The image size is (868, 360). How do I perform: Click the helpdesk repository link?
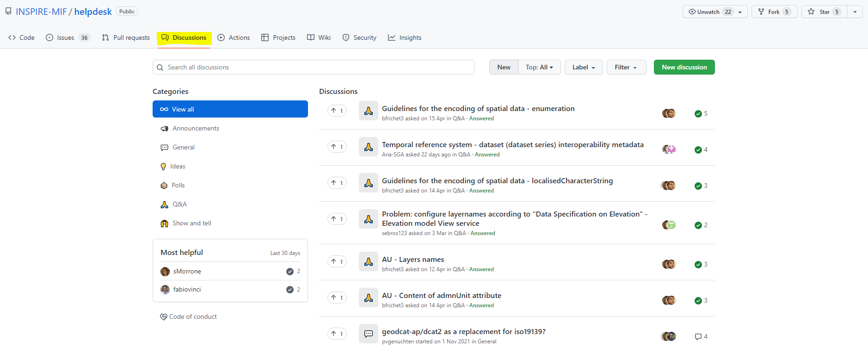[x=93, y=12]
